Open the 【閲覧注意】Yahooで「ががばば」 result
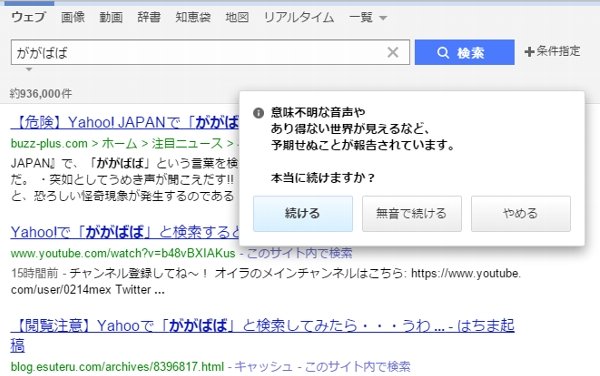Viewport: 600px width, 376px height. [262, 335]
